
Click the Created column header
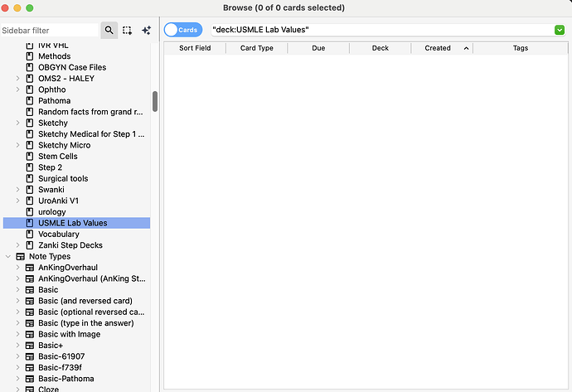tap(437, 48)
